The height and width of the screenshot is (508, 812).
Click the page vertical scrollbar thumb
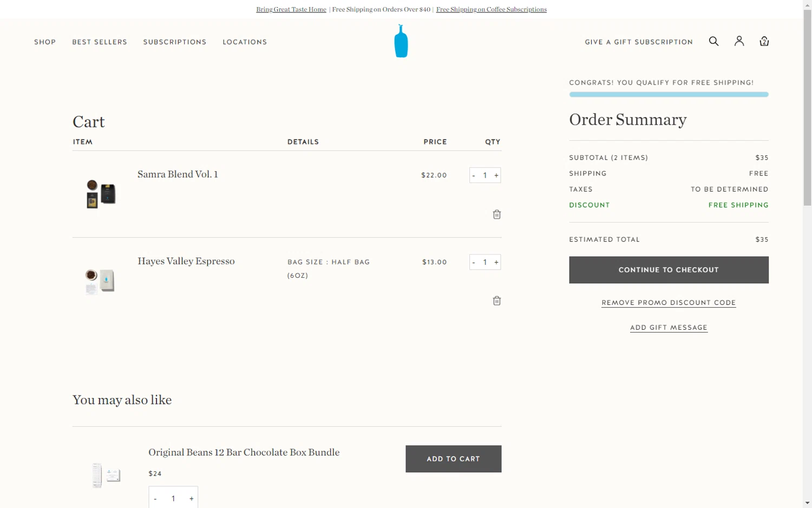(x=807, y=107)
